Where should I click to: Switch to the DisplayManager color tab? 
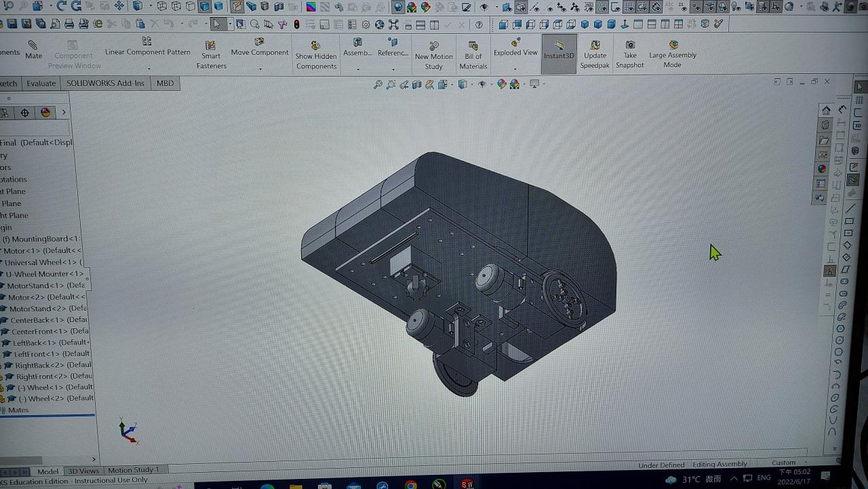[x=45, y=113]
